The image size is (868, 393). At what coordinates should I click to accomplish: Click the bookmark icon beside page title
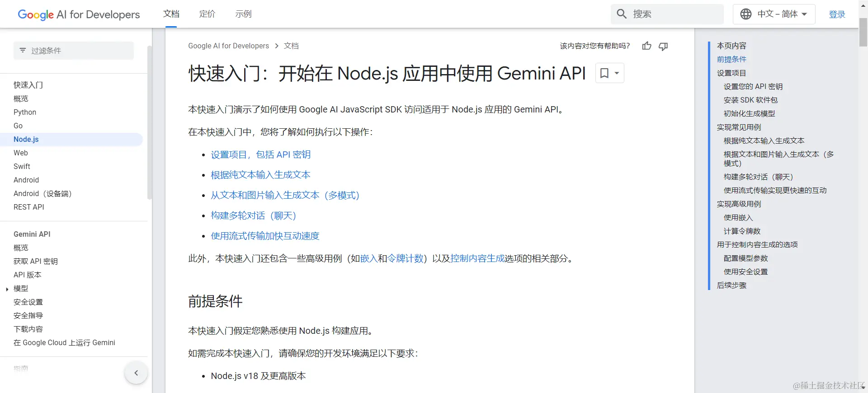[604, 73]
